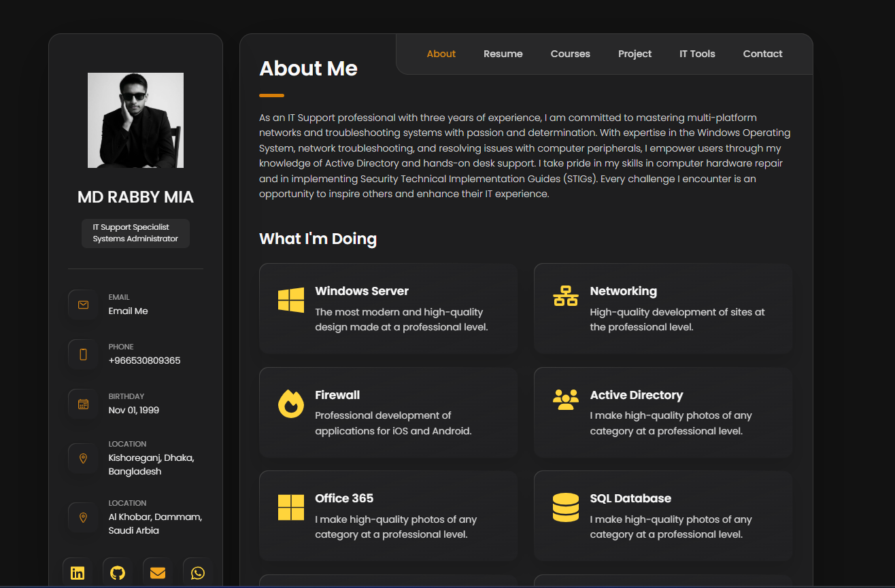Viewport: 895px width, 588px height.
Task: Open the WhatsApp chat icon
Action: tap(198, 572)
